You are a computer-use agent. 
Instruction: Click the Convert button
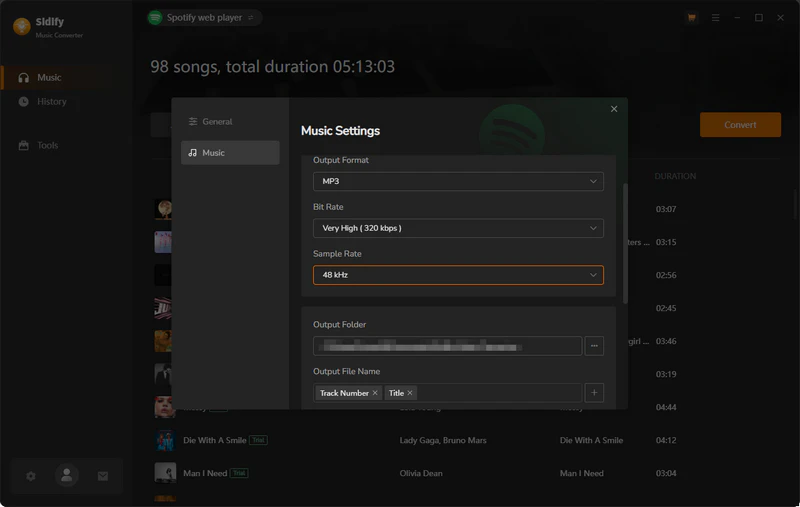[740, 124]
